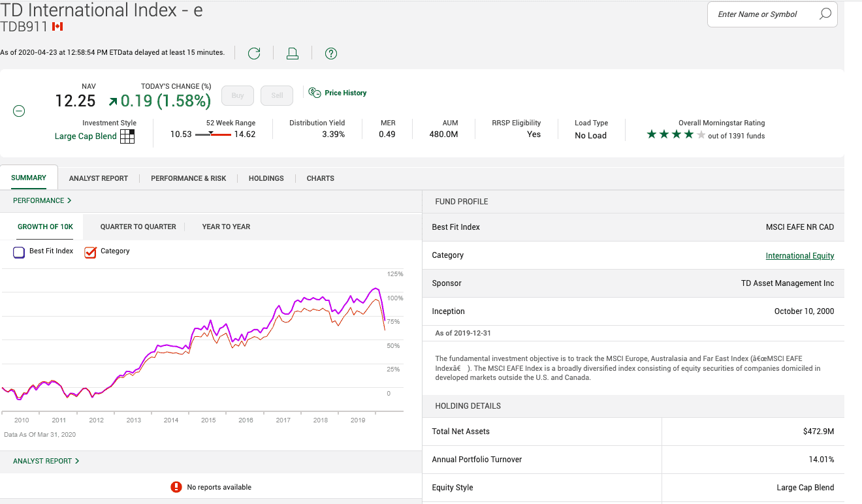Click the inception date October 10, 2000
Screen dimensions: 862x504
[x=804, y=311]
